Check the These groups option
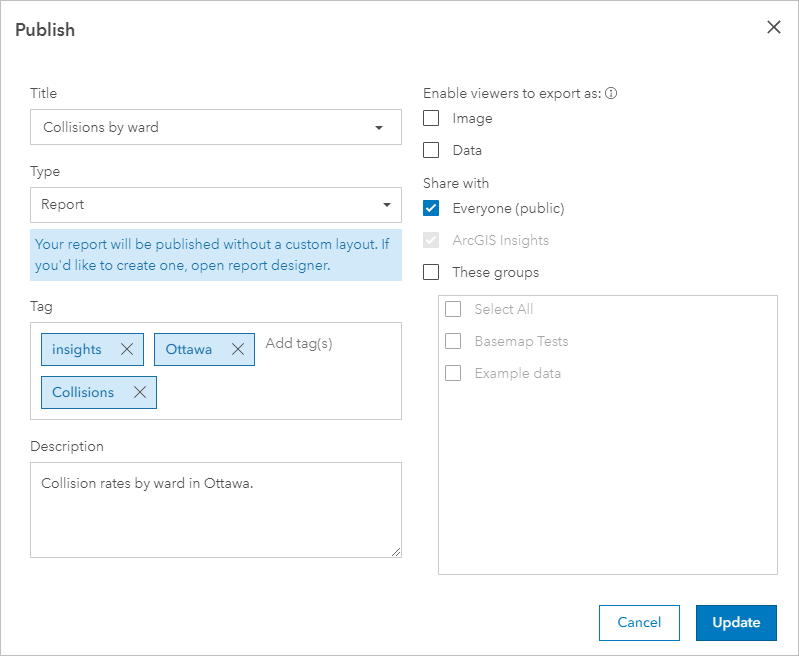Viewport: 799px width, 656px height. [432, 272]
